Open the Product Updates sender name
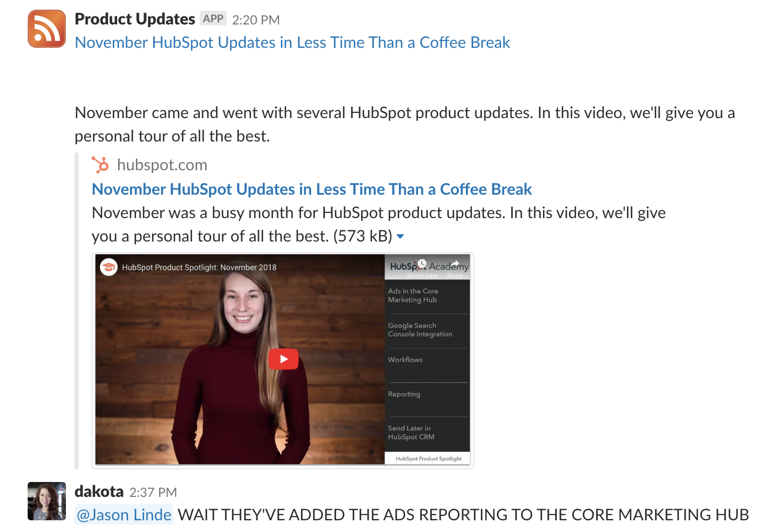The width and height of the screenshot is (769, 532). [x=135, y=19]
